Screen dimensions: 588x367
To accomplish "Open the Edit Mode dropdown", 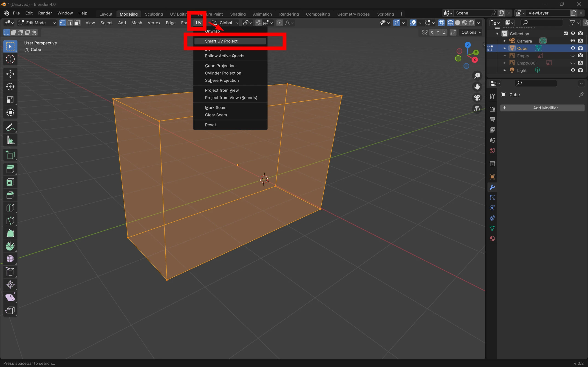I will pos(37,23).
